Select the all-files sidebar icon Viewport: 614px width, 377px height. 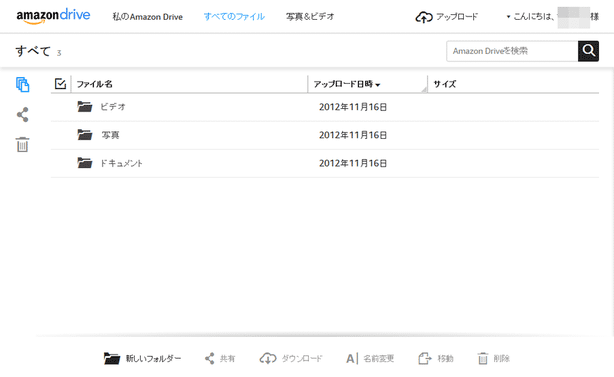(x=22, y=85)
